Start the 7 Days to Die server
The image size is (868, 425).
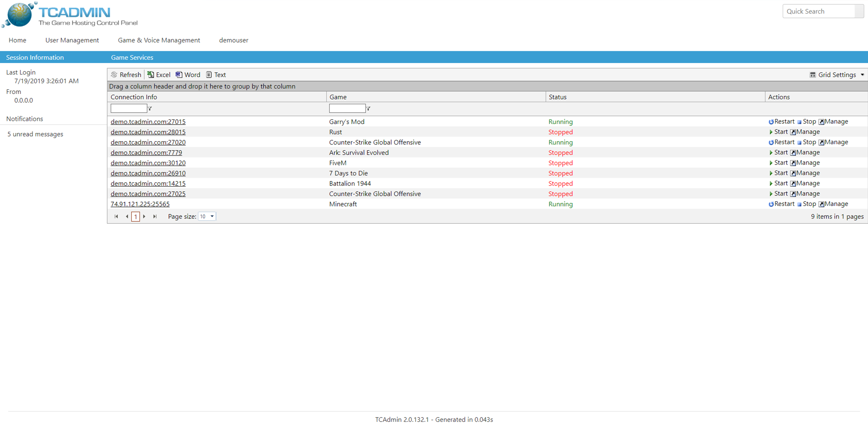(x=778, y=173)
